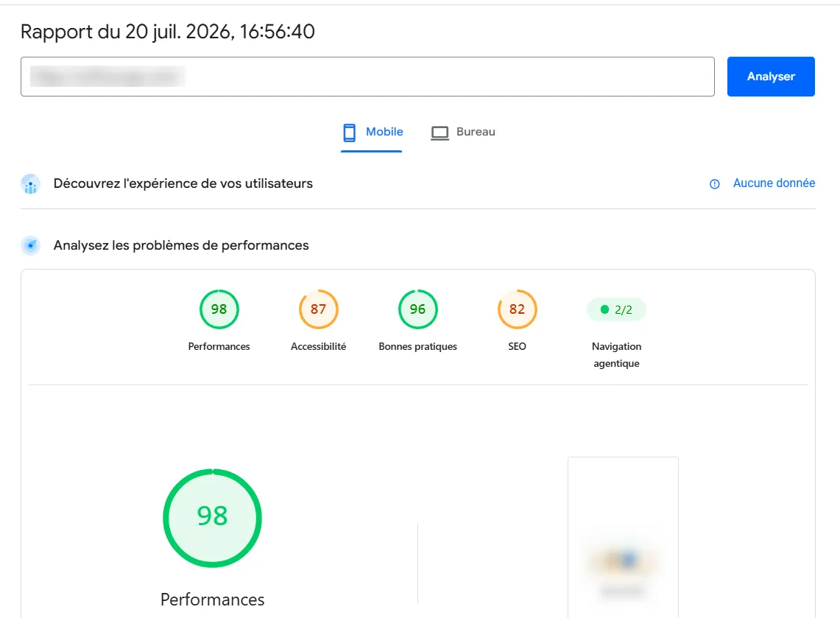Click the Navigation agentique label

click(x=617, y=355)
